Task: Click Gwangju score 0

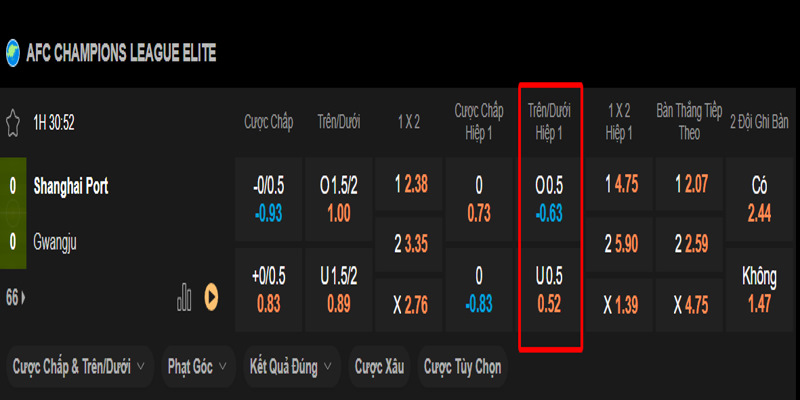Action: (x=13, y=243)
